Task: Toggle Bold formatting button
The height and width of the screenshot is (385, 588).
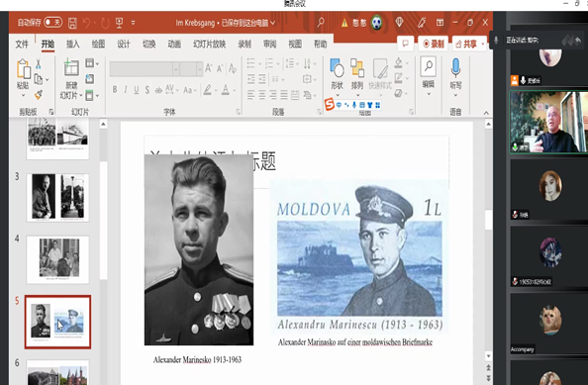Action: [115, 90]
